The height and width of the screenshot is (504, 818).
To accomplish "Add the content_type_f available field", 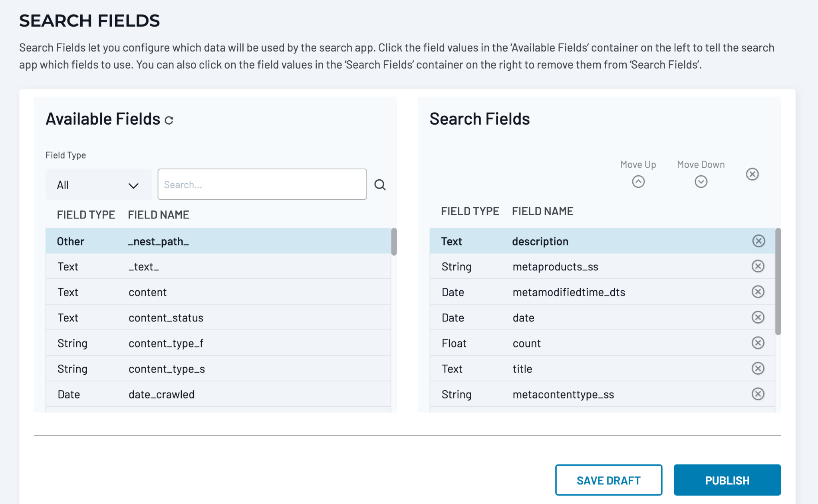I will click(218, 343).
